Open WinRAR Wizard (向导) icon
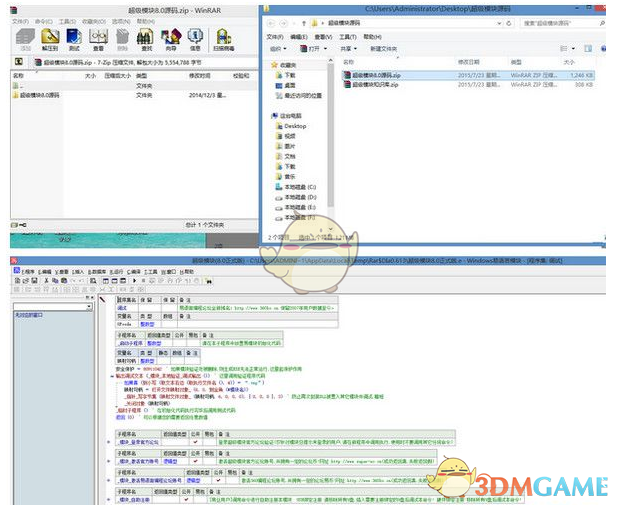The image size is (619, 505). click(171, 40)
